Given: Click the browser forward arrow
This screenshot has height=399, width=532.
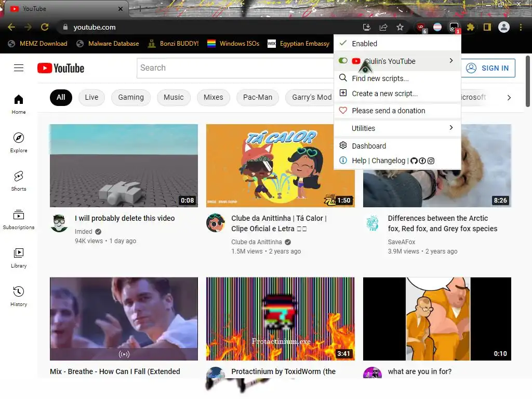Looking at the screenshot, I should [28, 27].
